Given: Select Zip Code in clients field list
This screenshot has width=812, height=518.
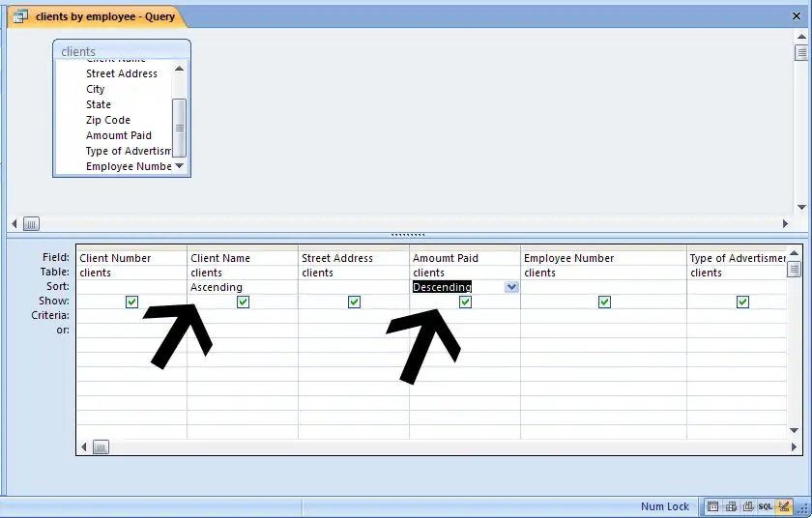Looking at the screenshot, I should 108,120.
